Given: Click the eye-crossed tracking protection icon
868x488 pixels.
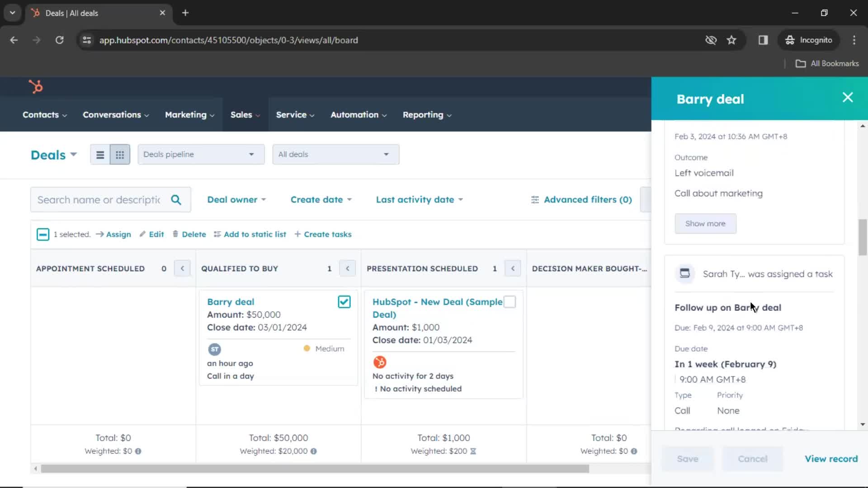Looking at the screenshot, I should coord(711,40).
